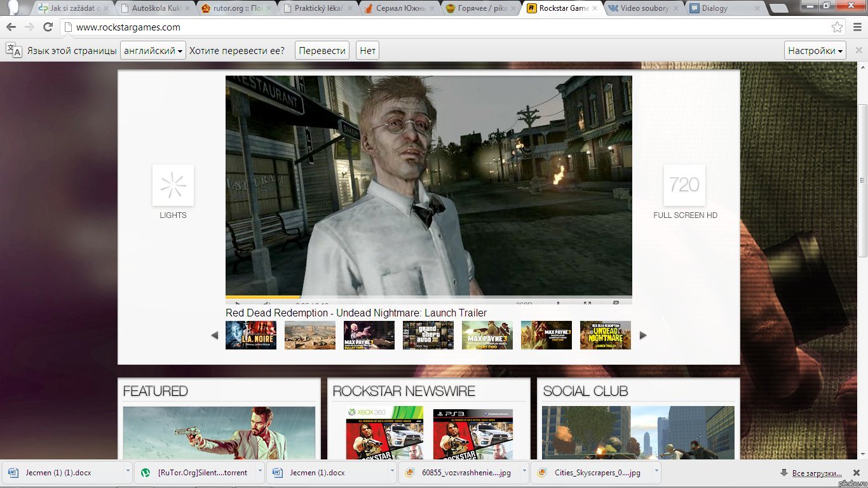Screen dimensions: 868x488
Task: Expand options arrow for the RuTor torrent download
Action: tap(260, 472)
